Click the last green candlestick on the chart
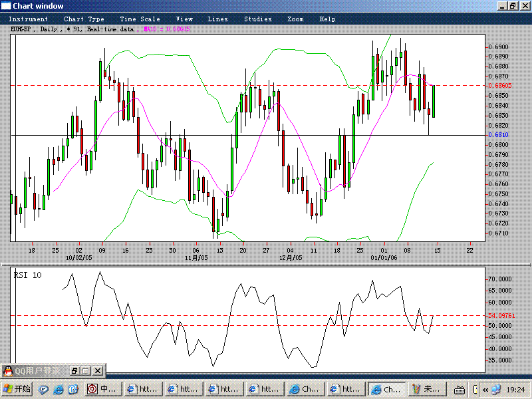532x399 pixels. point(434,102)
